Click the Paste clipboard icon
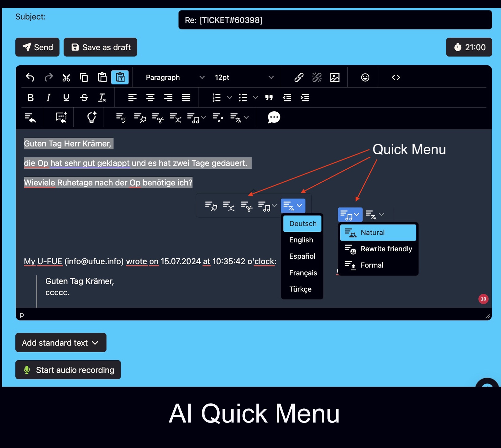Image resolution: width=501 pixels, height=448 pixels. tap(102, 77)
